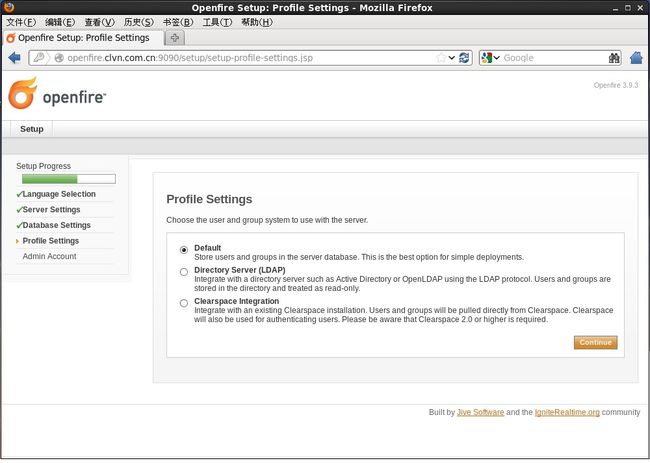
Task: Click the URL address field
Action: coord(249,58)
